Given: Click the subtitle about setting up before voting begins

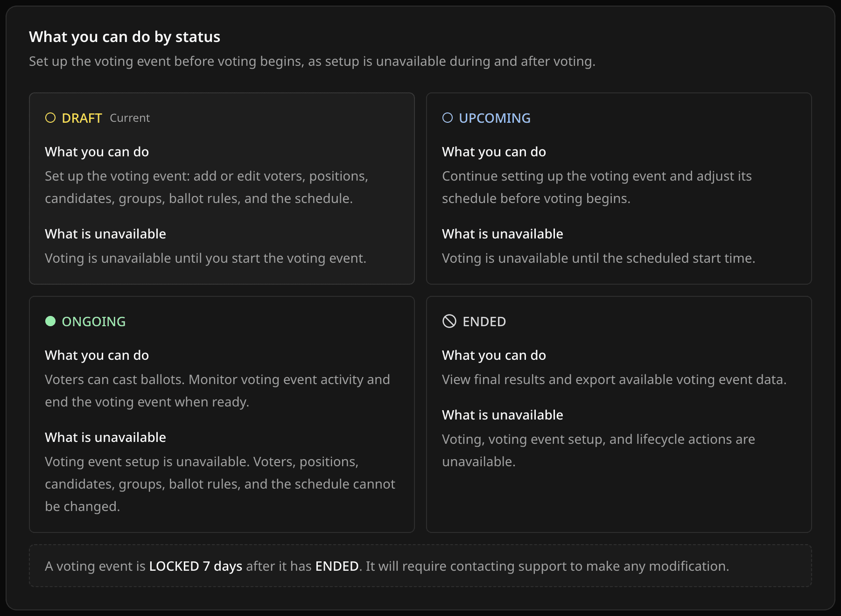Looking at the screenshot, I should coord(312,61).
